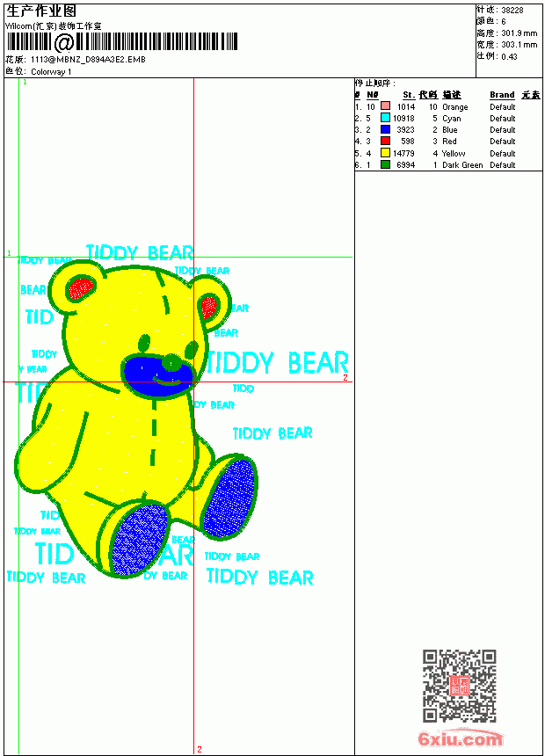Click the Yellow thread color swatch
This screenshot has height=756, width=545.
point(385,152)
